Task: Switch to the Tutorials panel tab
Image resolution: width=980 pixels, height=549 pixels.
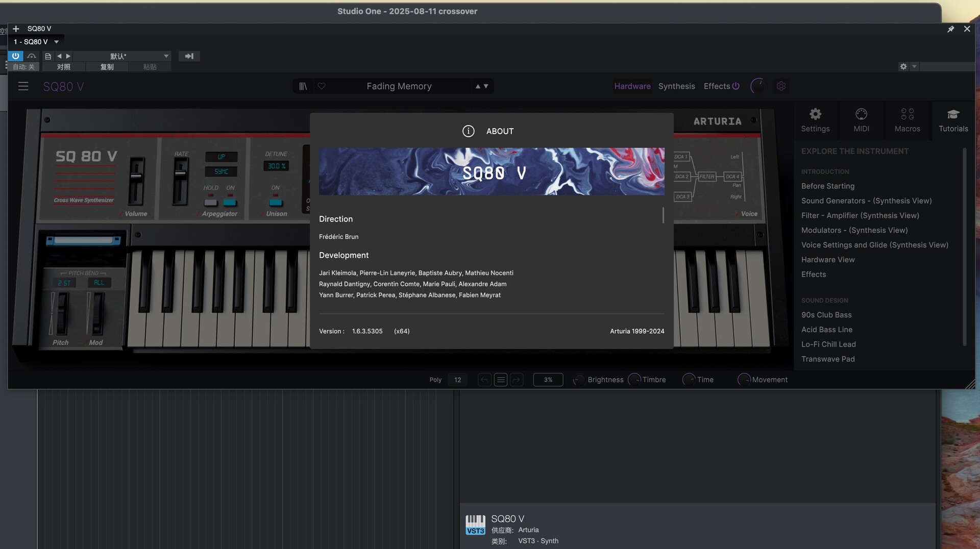Action: [x=953, y=120]
